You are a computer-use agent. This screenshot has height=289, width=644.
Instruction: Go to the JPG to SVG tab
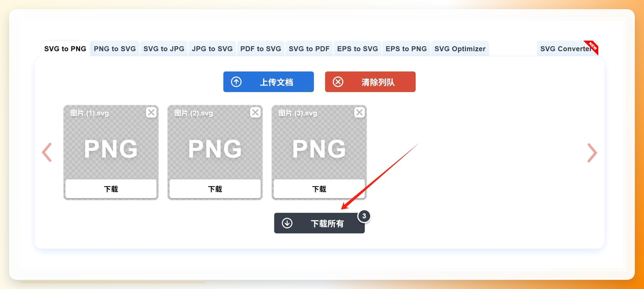click(x=212, y=48)
